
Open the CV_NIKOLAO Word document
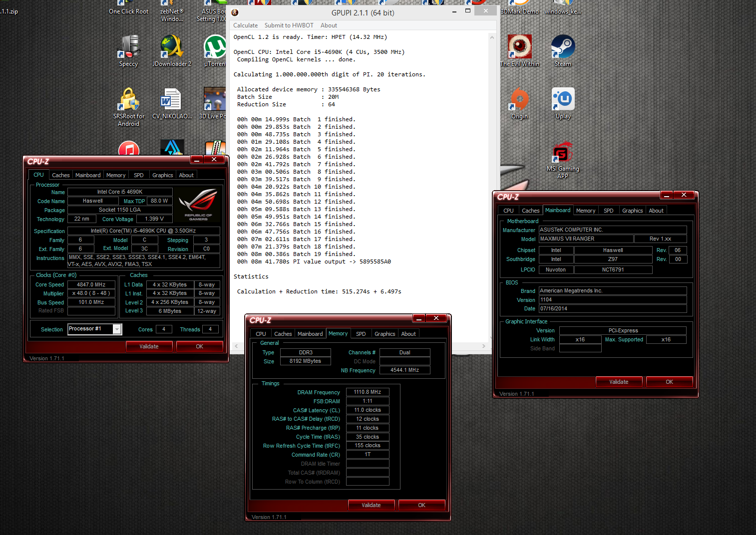coord(172,104)
